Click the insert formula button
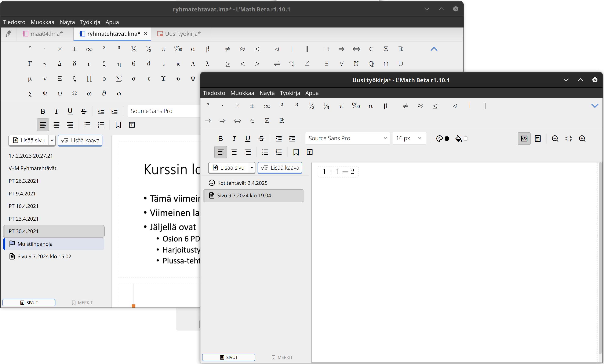 (280, 167)
